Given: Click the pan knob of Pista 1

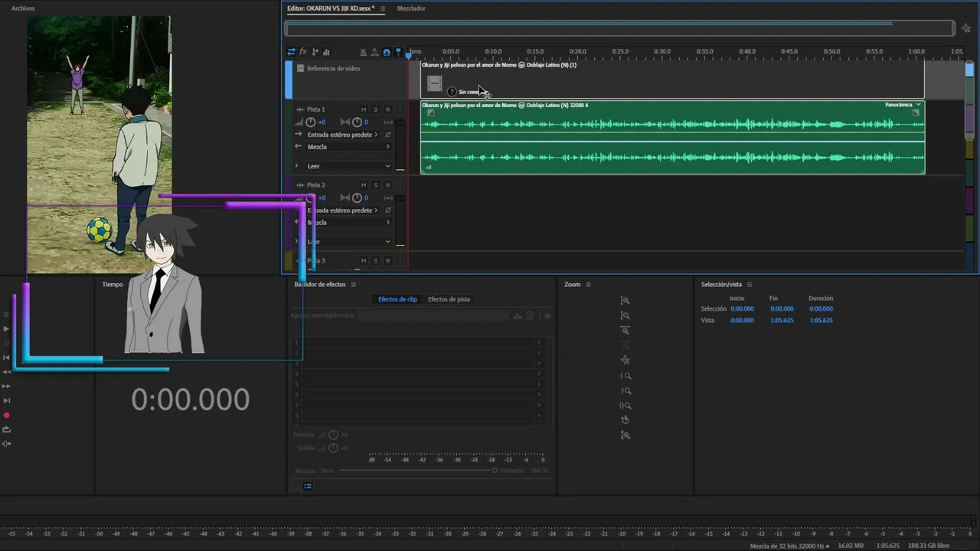Looking at the screenshot, I should click(x=357, y=122).
